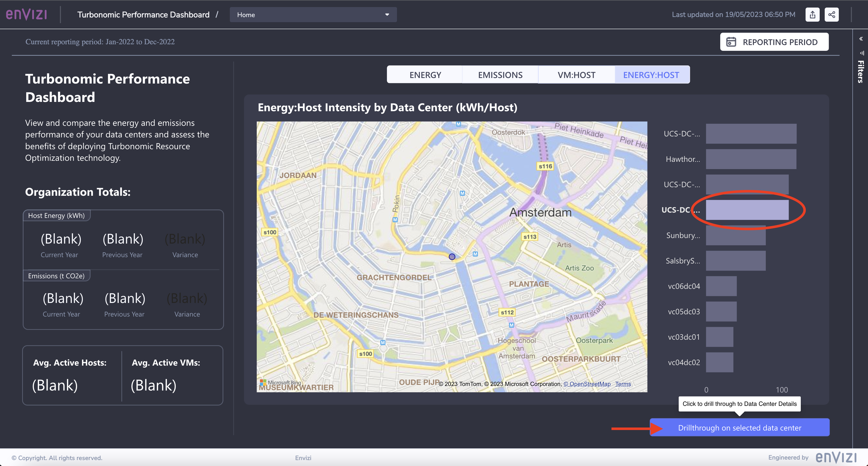Open the OpenStreetMap link
Image resolution: width=868 pixels, height=466 pixels.
click(587, 384)
